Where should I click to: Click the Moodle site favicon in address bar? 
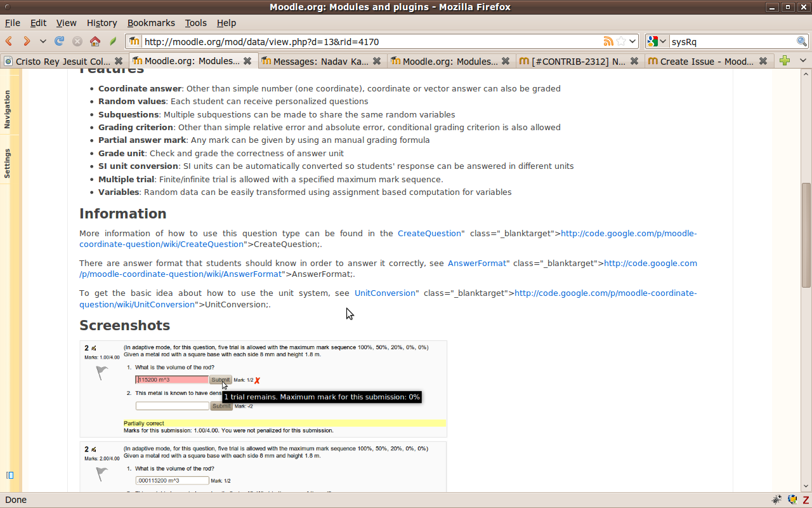[x=134, y=41]
